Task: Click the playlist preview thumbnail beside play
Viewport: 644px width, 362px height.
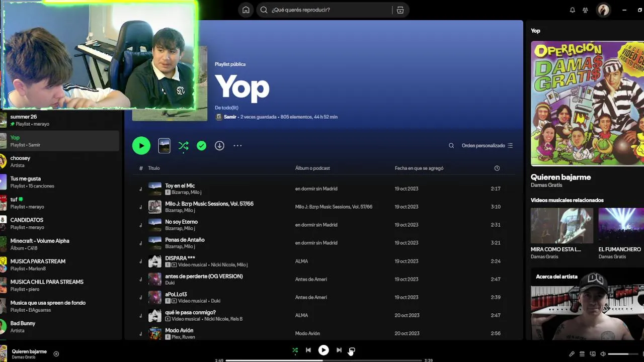Action: coord(164,146)
